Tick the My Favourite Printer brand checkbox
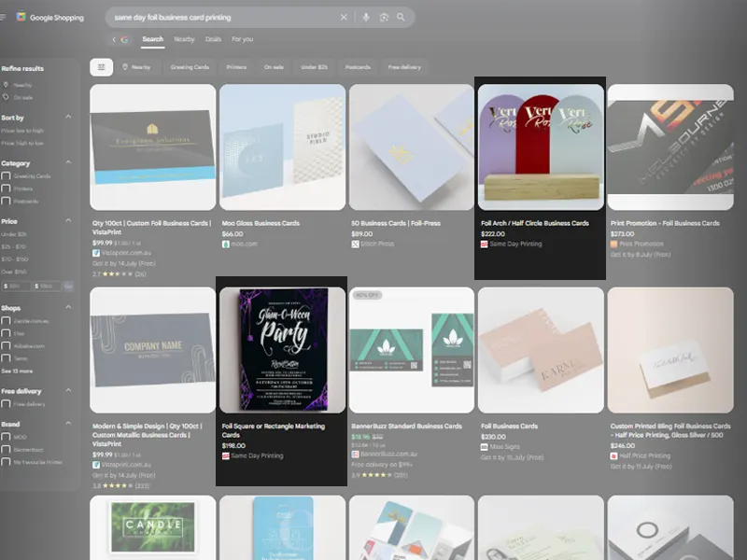 point(6,461)
